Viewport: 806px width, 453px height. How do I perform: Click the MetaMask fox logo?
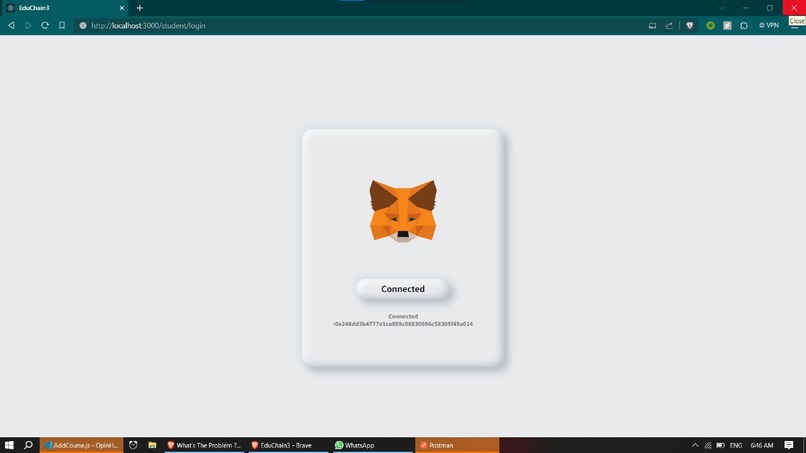pos(403,211)
